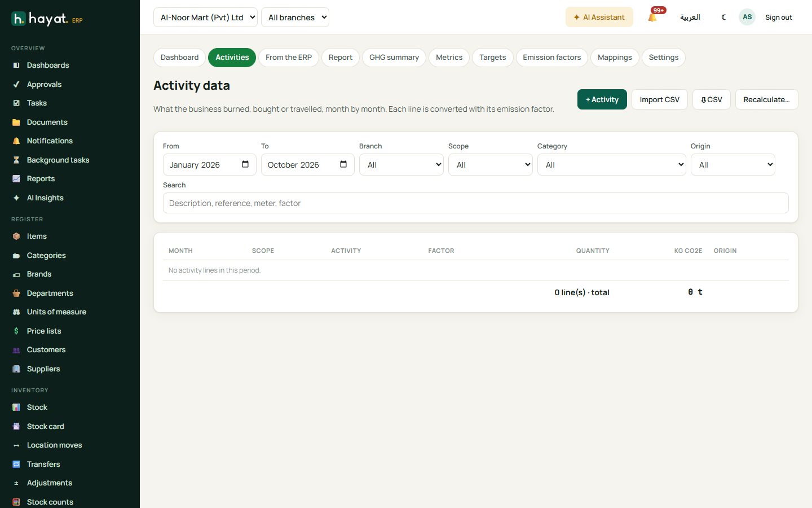Click the hayat ERP logo
This screenshot has width=812, height=508.
pyautogui.click(x=47, y=19)
